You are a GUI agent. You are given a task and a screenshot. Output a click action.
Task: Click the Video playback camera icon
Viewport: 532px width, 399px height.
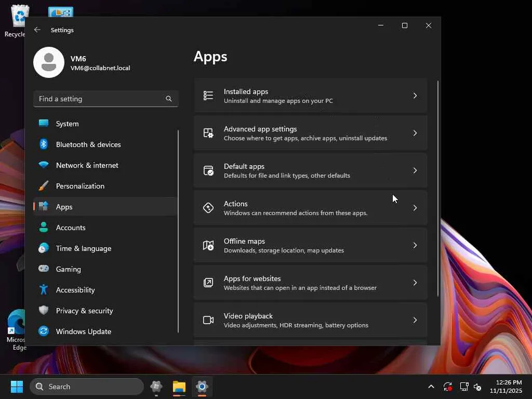208,320
